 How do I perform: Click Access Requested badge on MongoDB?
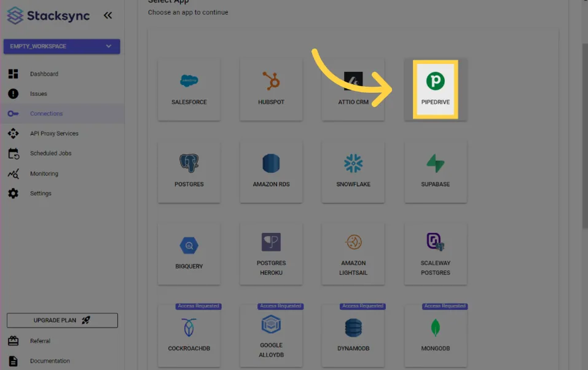tap(445, 306)
